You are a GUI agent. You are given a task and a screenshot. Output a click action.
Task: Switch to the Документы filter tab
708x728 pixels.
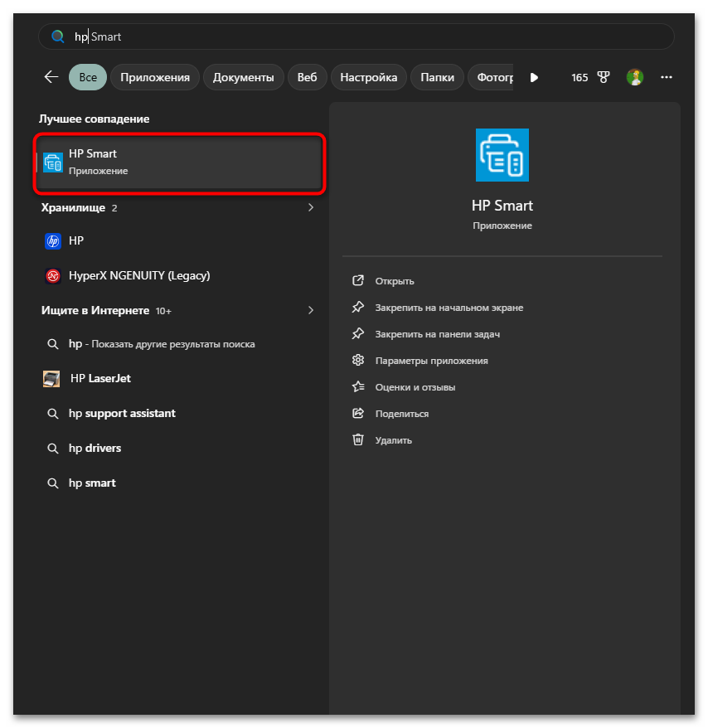coord(243,77)
